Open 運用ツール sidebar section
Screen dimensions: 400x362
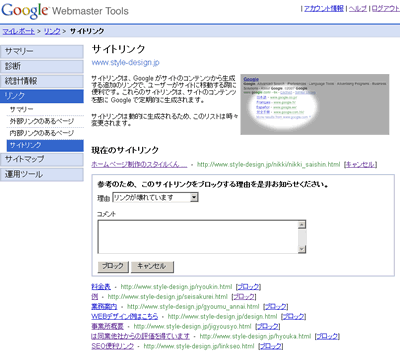pyautogui.click(x=42, y=174)
